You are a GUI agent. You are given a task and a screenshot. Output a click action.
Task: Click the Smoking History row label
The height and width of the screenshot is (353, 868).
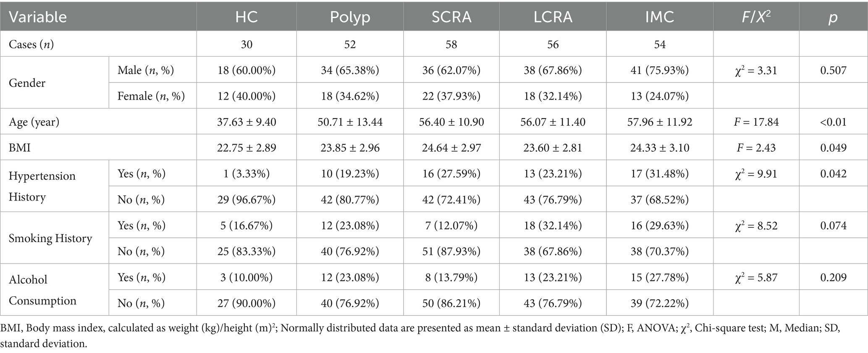coord(50,238)
